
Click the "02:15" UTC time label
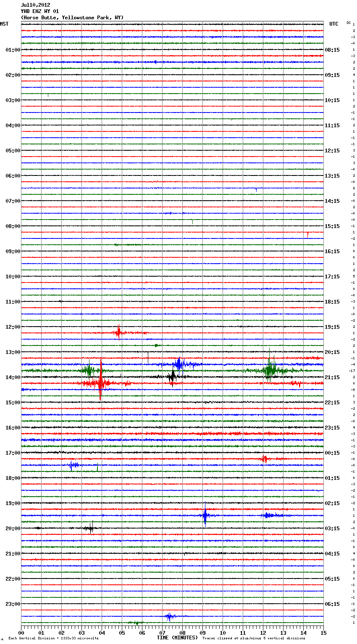pos(332,503)
